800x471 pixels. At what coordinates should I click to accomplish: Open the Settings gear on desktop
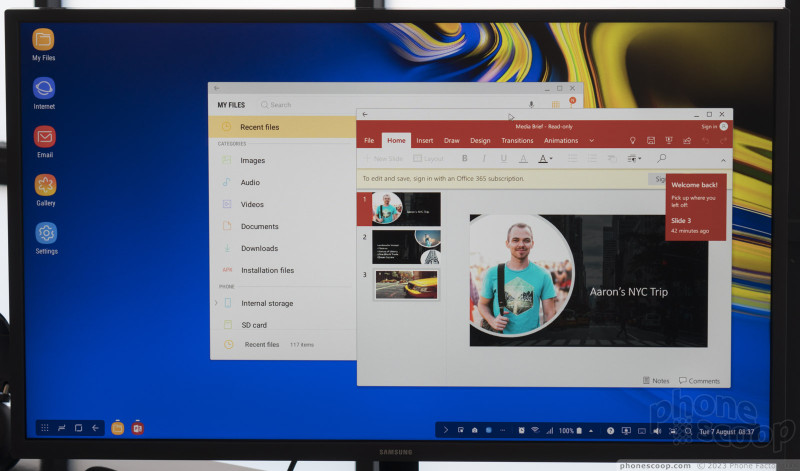point(46,233)
